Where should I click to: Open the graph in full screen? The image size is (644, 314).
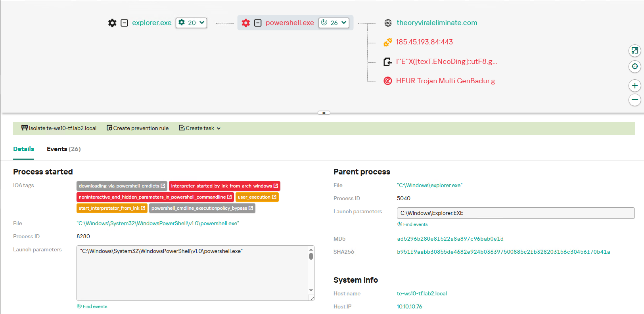click(x=634, y=50)
